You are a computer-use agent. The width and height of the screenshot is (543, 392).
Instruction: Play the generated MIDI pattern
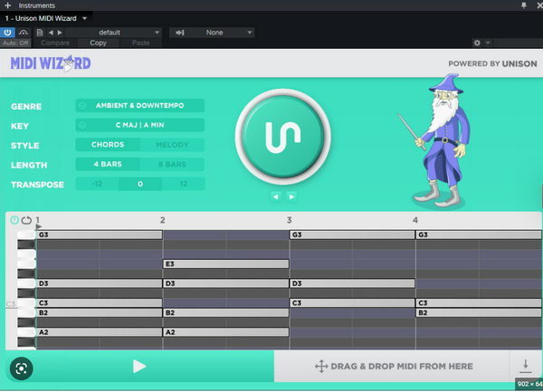coord(139,367)
